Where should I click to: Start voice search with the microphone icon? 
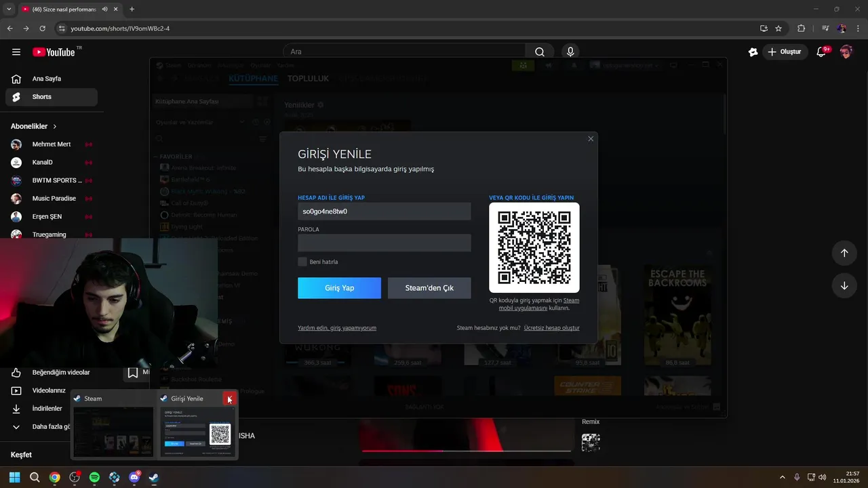tap(570, 52)
